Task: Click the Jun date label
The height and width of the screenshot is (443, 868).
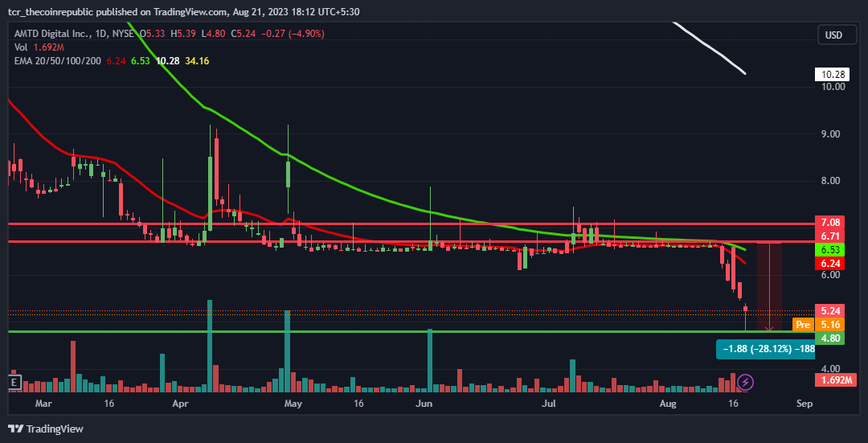Action: click(x=424, y=404)
